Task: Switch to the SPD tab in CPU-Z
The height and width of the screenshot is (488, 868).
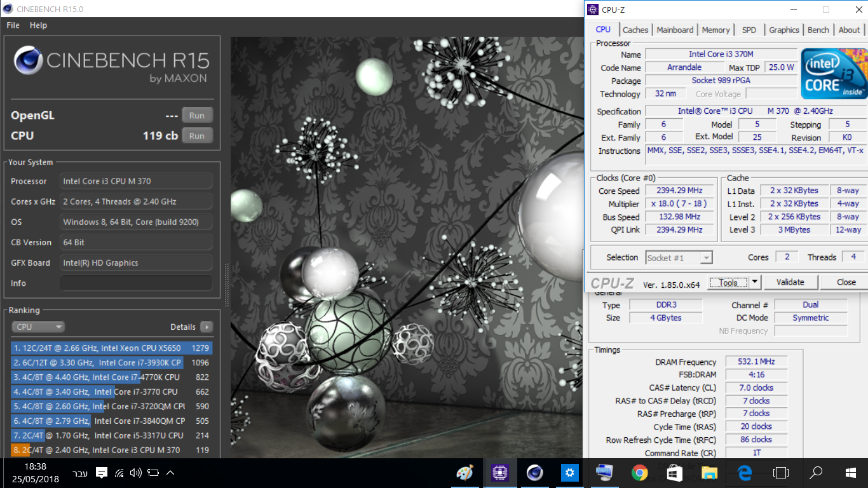Action: tap(749, 30)
